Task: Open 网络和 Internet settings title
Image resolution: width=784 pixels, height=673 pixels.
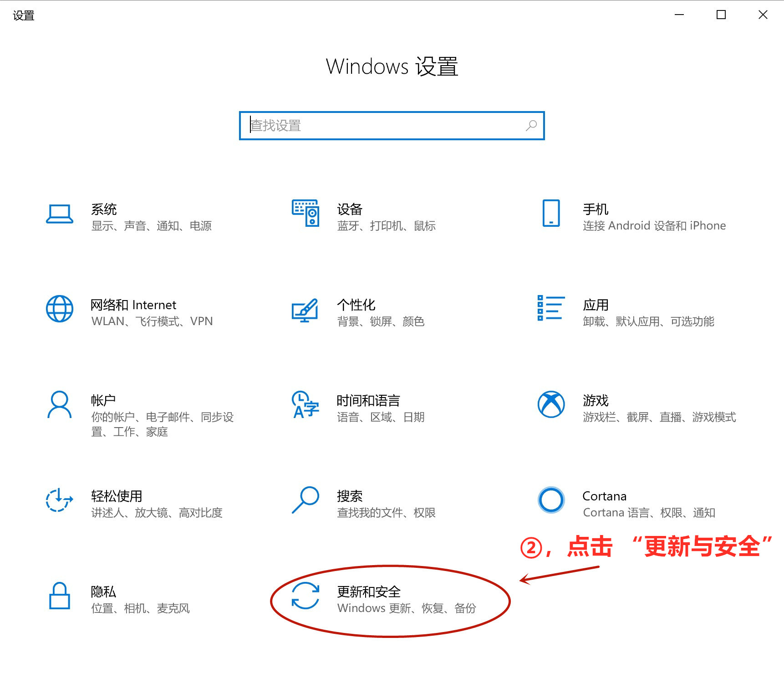Action: coord(133,305)
